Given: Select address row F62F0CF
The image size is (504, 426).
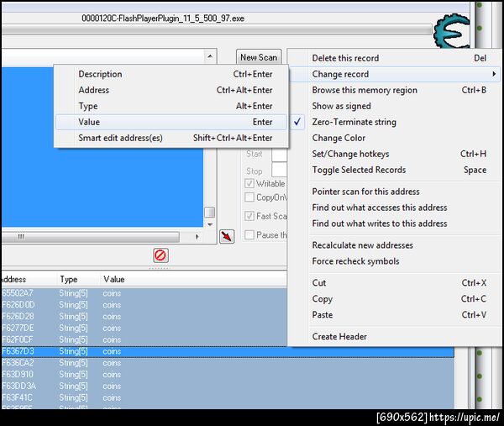Looking at the screenshot, I should coord(144,339).
